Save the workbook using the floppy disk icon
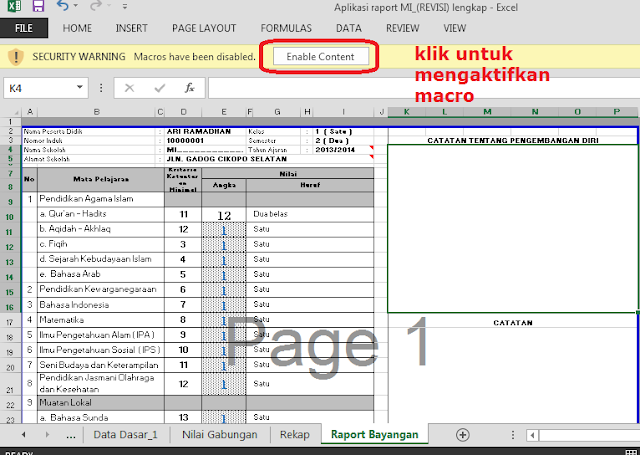Screen dimensions: 640x455 pyautogui.click(x=38, y=6)
